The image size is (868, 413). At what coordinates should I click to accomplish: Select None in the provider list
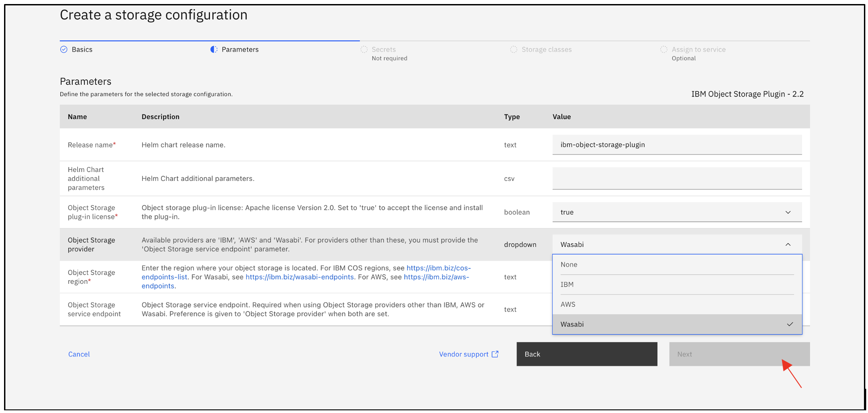(677, 264)
